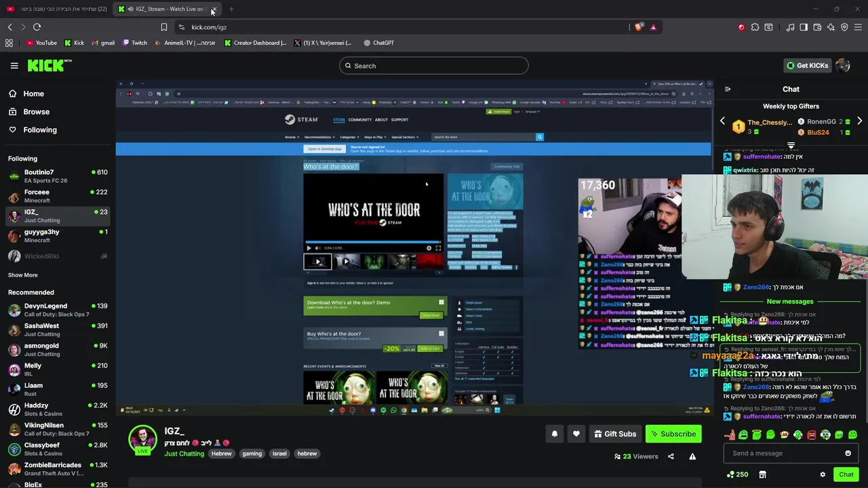Viewport: 868px width, 488px height.
Task: Open the Just Chatting category link
Action: point(184,453)
